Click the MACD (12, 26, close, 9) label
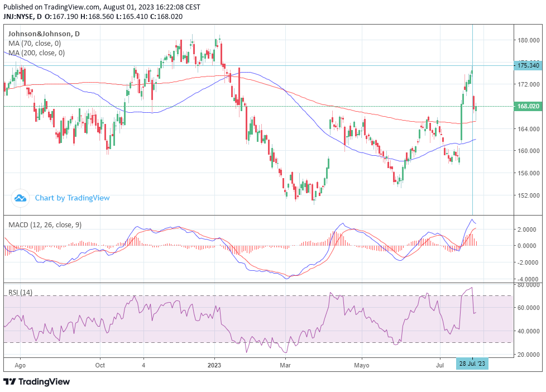This screenshot has width=546, height=392. click(45, 224)
